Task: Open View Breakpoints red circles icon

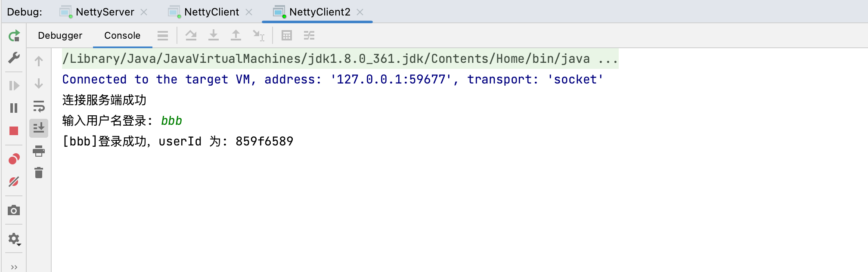Action: coord(14,159)
